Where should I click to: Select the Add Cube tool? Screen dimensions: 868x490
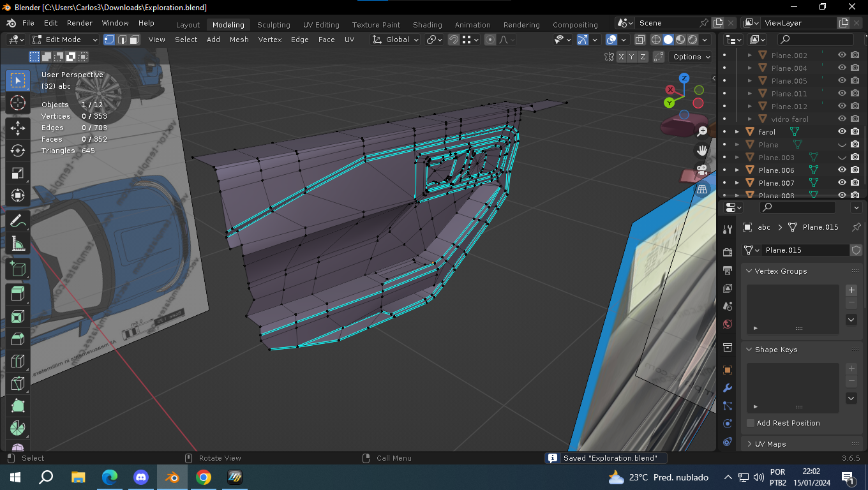tap(18, 269)
